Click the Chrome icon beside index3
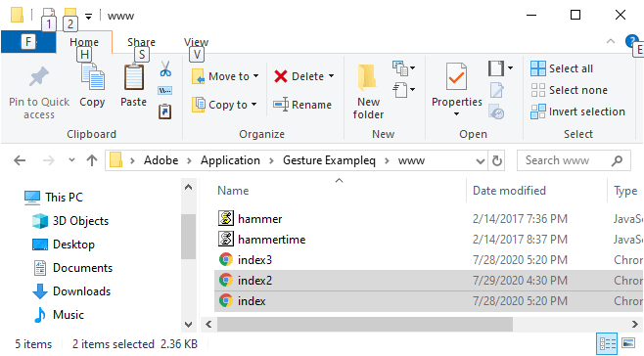 click(x=226, y=259)
